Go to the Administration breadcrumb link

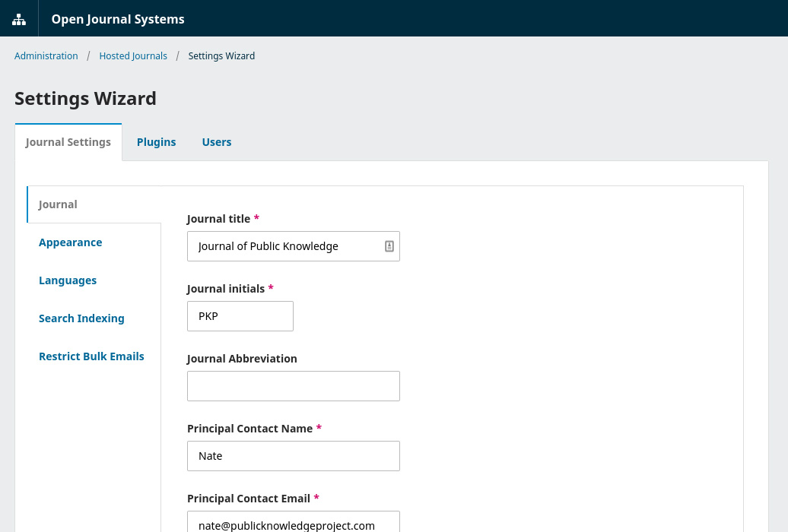[46, 56]
